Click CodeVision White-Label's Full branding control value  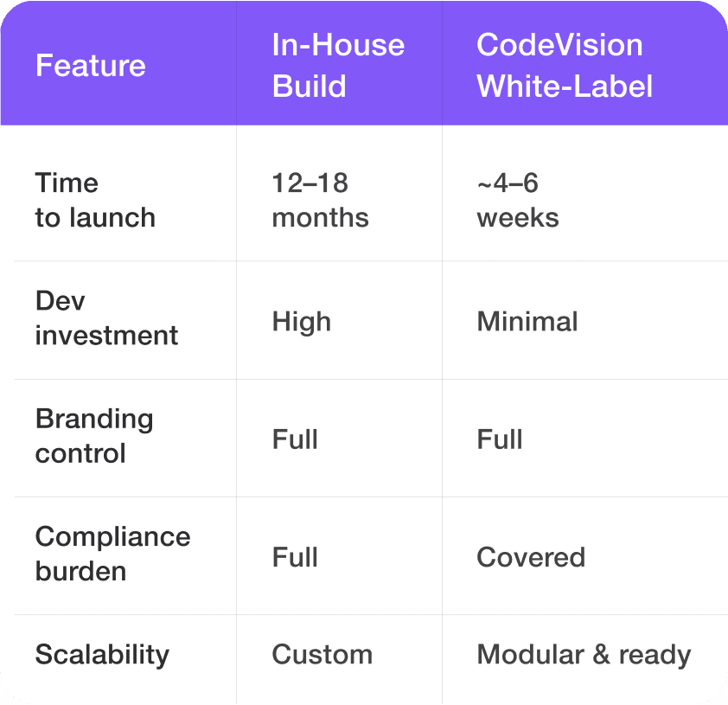500,439
